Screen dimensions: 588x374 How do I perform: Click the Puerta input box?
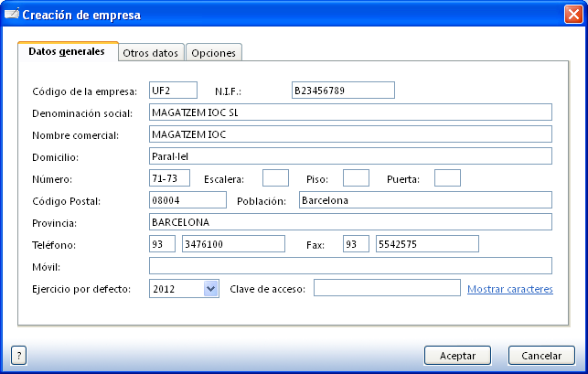[447, 177]
